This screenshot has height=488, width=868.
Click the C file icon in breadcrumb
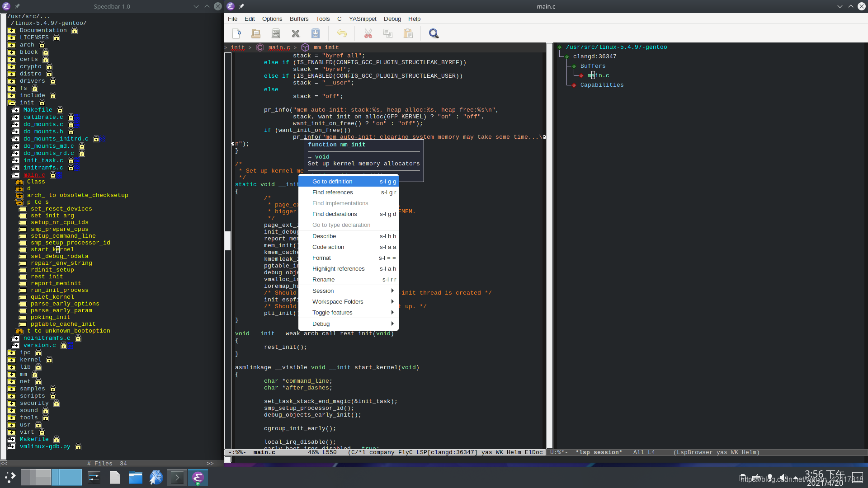(260, 47)
